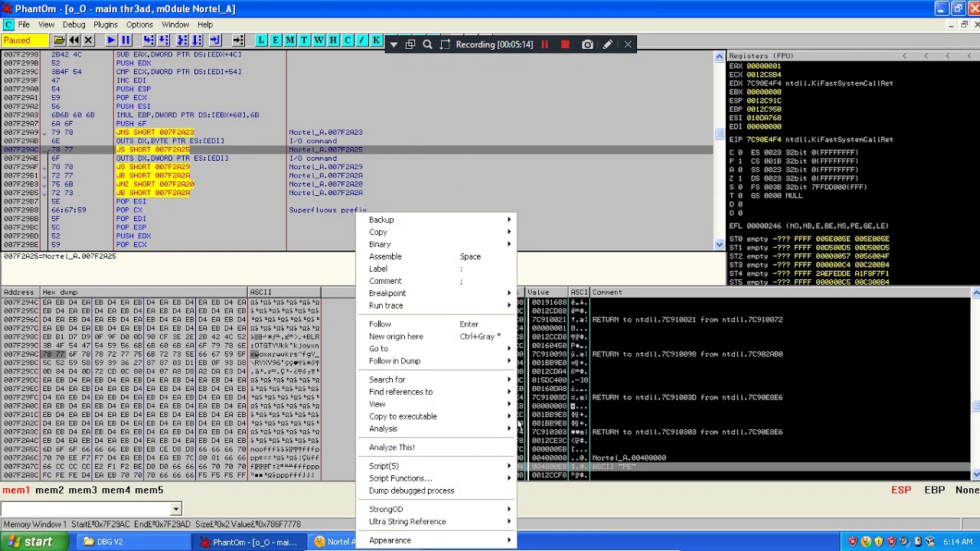The width and height of the screenshot is (980, 551).
Task: Click Address column header in dump
Action: (20, 292)
